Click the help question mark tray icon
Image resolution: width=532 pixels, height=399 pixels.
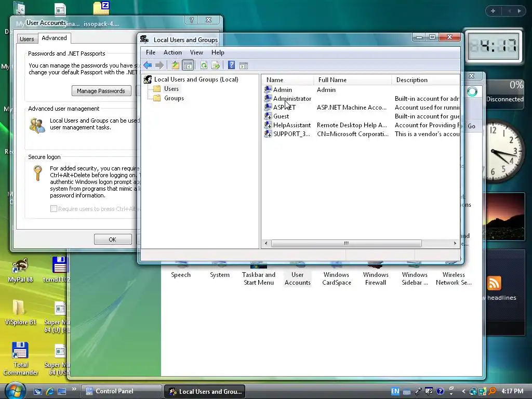440,391
